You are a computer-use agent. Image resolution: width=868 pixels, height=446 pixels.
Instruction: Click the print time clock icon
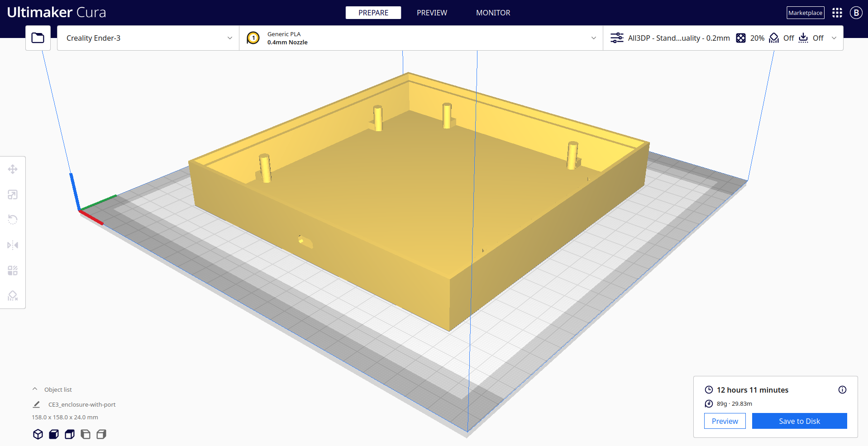[x=709, y=390]
